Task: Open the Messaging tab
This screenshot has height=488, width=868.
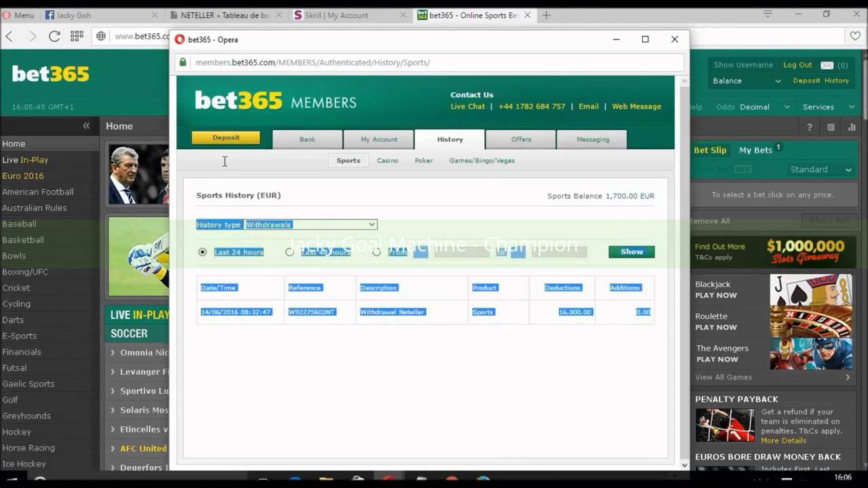Action: [593, 139]
